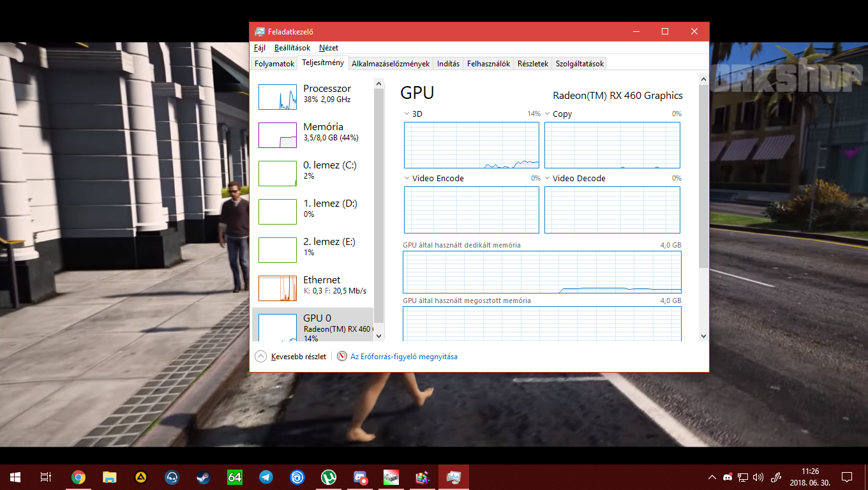Viewport: 868px width, 490px height.
Task: Open Steam from the taskbar
Action: tap(204, 477)
